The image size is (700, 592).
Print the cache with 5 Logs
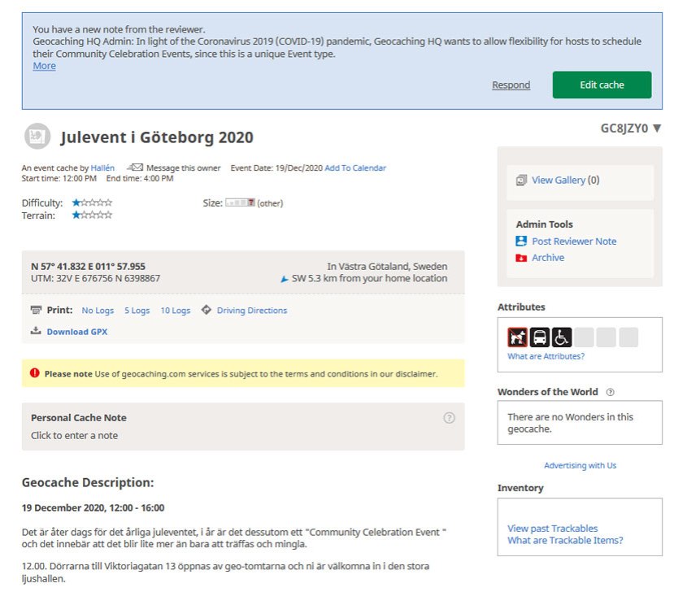click(137, 311)
